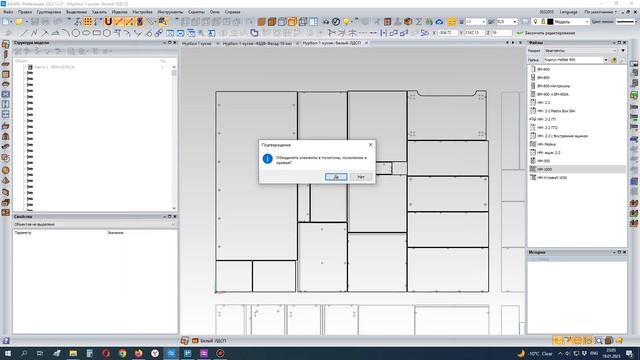Open File Explorer from the taskbar
The height and width of the screenshot is (360, 640).
[x=73, y=353]
